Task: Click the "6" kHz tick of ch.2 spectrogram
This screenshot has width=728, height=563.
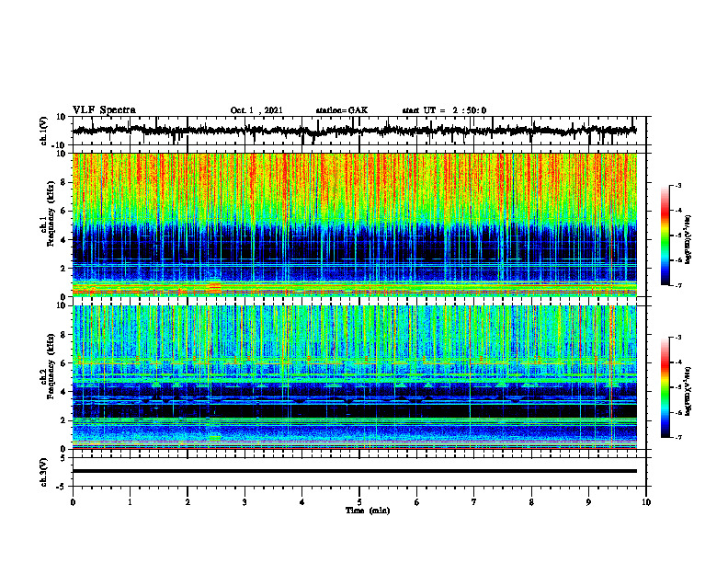Action: click(63, 363)
